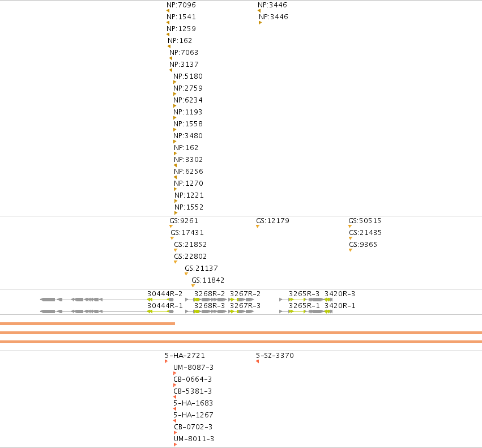This screenshot has width=482, height=448.
Task: Open the 3267R-2 transcript label
Action: pos(245,294)
